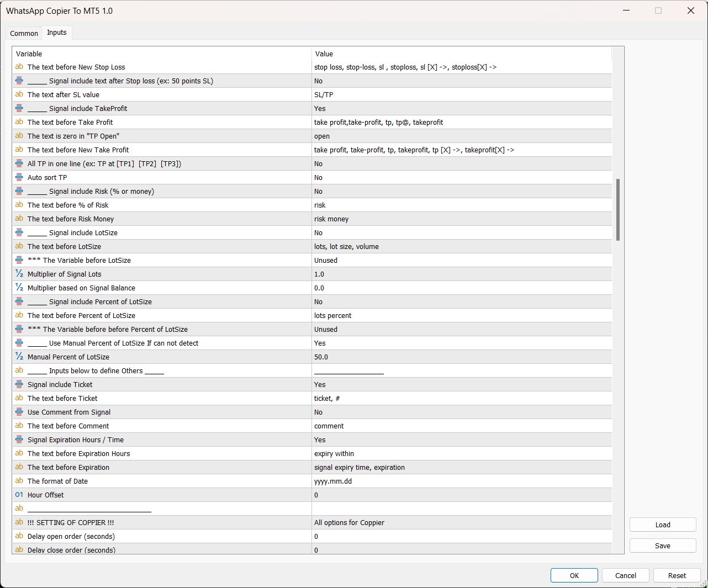The width and height of the screenshot is (708, 588).
Task: Select 'The text before New Take Profit' row label
Action: 78,150
